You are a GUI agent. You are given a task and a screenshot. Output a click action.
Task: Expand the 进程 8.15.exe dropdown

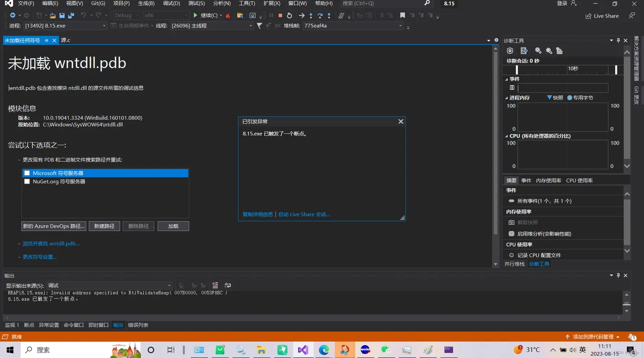(104, 26)
